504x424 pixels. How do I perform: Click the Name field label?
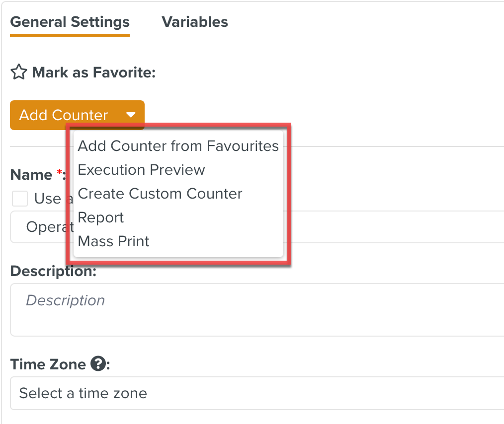[x=31, y=175]
